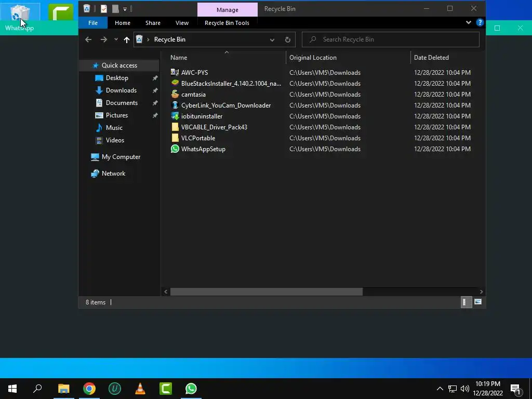Open the Recycle Bin Tools tab
The width and height of the screenshot is (532, 399).
(x=227, y=23)
